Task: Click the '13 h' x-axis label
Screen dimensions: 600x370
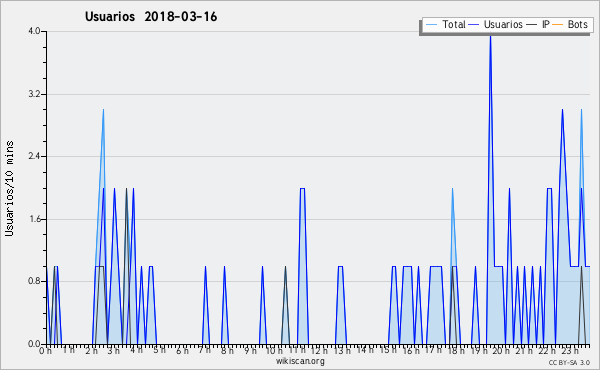Action: click(x=342, y=350)
